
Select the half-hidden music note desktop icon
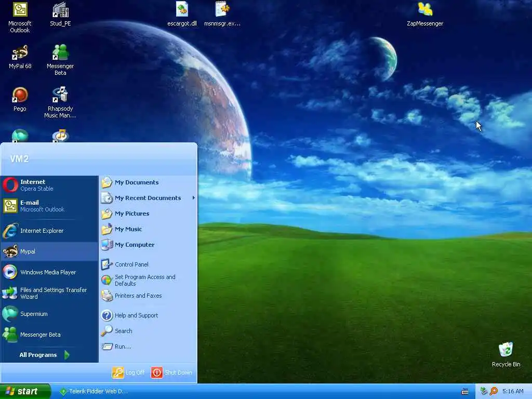coord(60,136)
